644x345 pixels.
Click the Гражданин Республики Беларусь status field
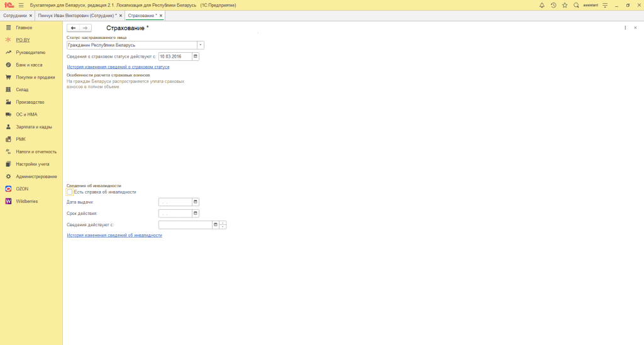pyautogui.click(x=132, y=45)
